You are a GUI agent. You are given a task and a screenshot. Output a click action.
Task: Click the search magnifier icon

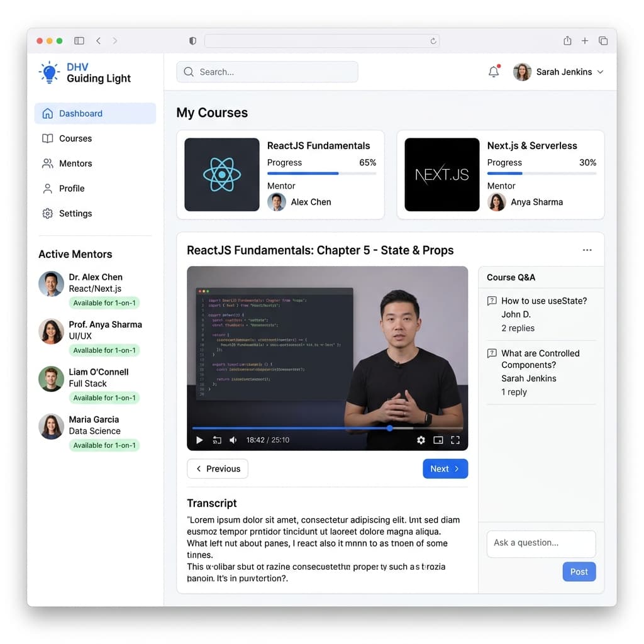tap(189, 72)
